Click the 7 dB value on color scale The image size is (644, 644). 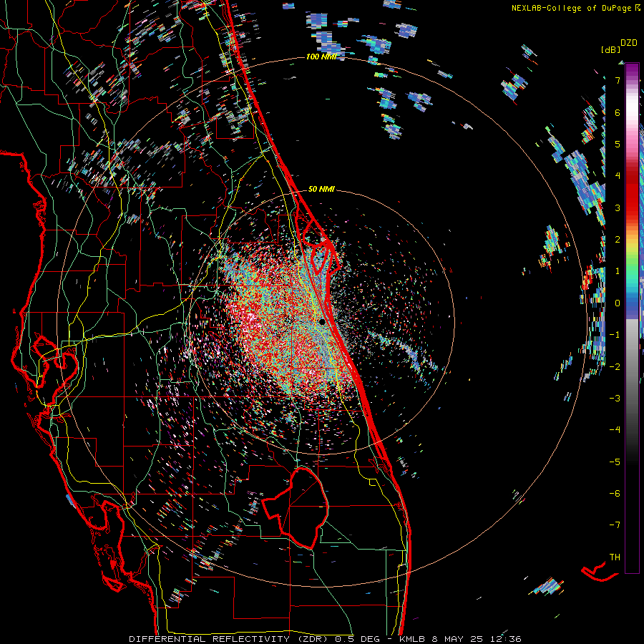tap(618, 80)
